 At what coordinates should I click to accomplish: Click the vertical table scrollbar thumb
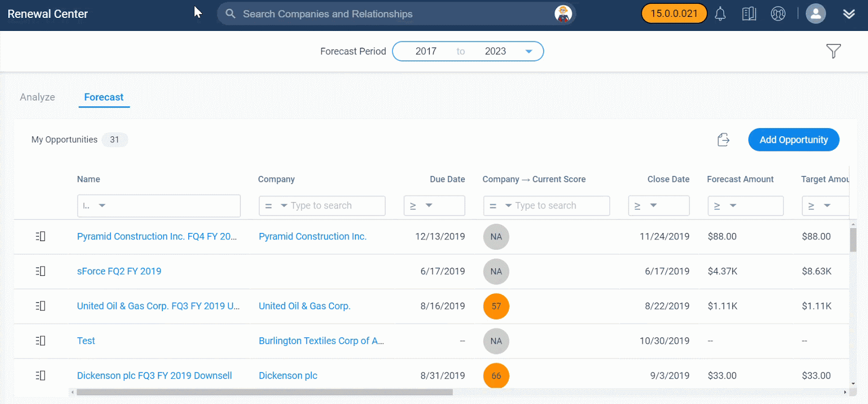tap(853, 239)
